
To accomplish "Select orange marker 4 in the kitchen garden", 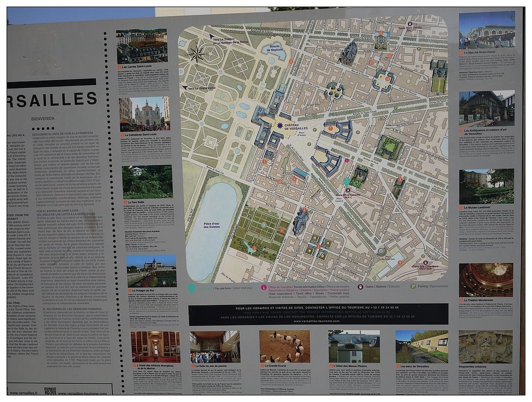I will point(281,231).
